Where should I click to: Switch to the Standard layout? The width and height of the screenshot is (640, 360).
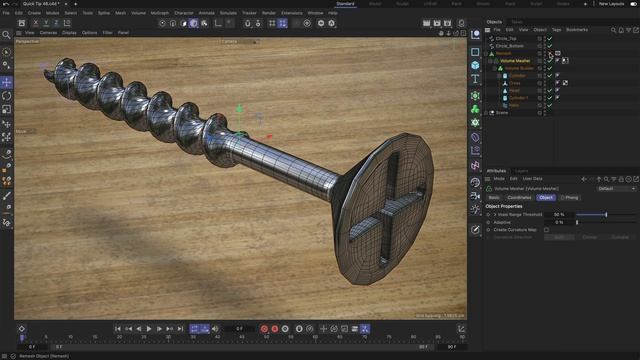tap(345, 4)
